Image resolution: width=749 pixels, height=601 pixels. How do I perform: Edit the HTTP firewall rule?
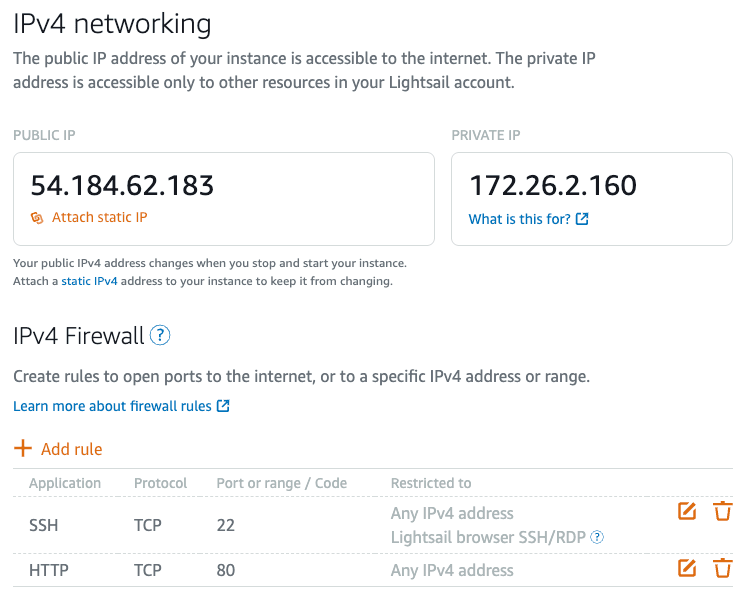coord(687,568)
